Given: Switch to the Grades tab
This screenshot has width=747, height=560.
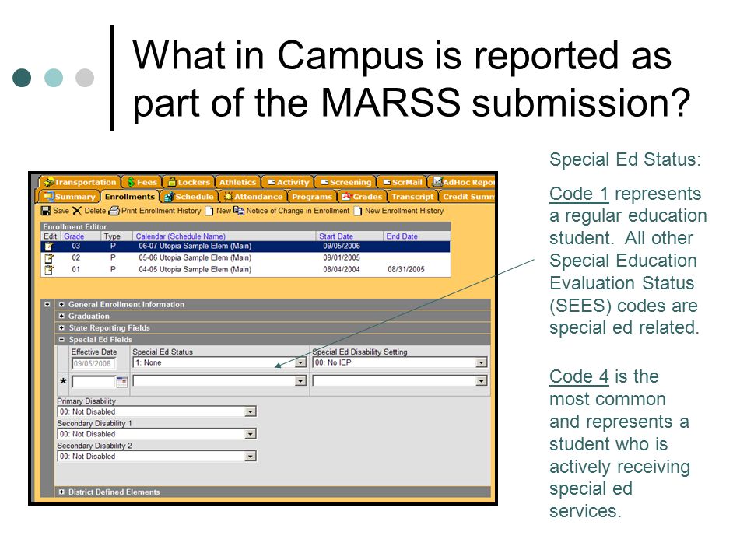Looking at the screenshot, I should 362,196.
